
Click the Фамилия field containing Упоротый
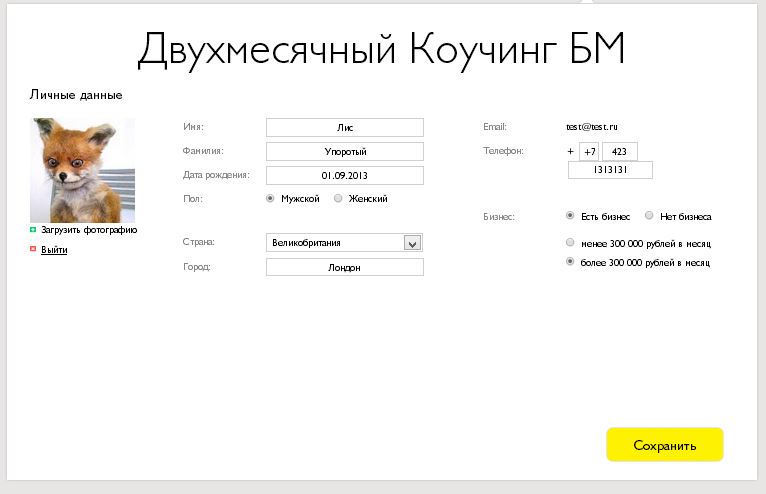(x=345, y=151)
